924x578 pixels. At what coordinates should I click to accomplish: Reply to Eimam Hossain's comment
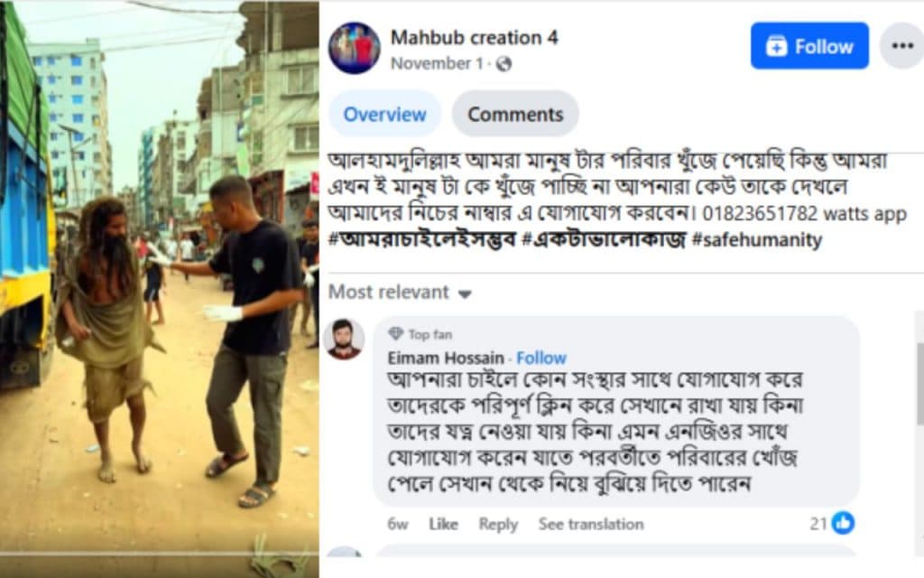pyautogui.click(x=498, y=524)
